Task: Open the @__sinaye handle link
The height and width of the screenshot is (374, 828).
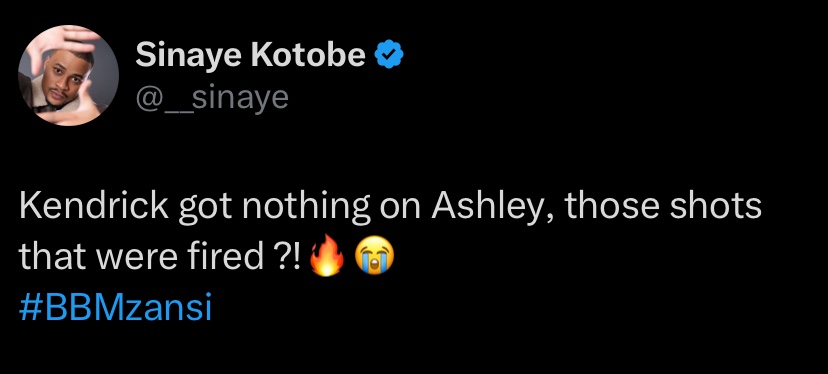Action: [x=212, y=99]
